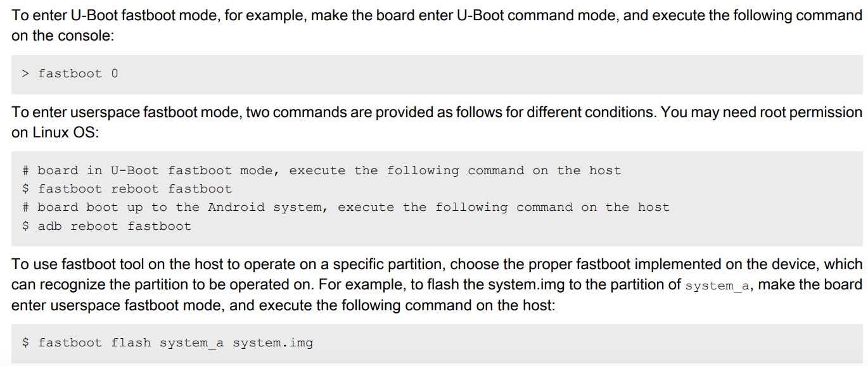Click the word 'system_a' in the flash command
The image size is (868, 366).
point(191,343)
